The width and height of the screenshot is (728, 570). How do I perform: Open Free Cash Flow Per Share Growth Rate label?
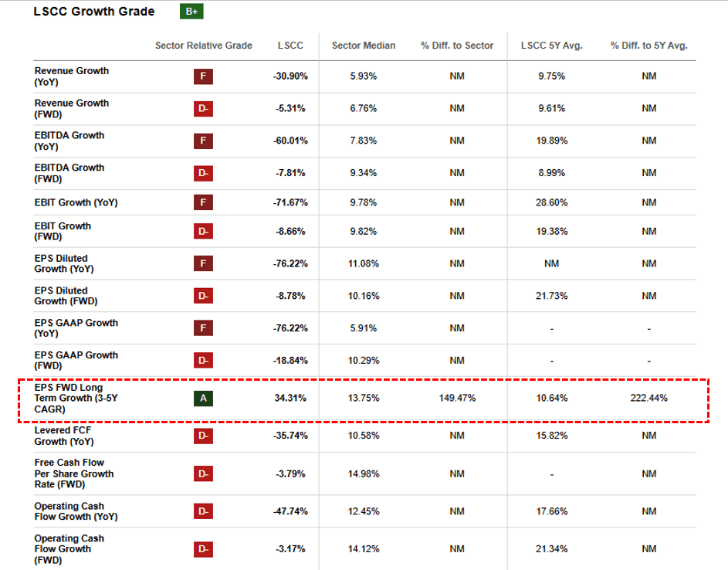coord(74,473)
